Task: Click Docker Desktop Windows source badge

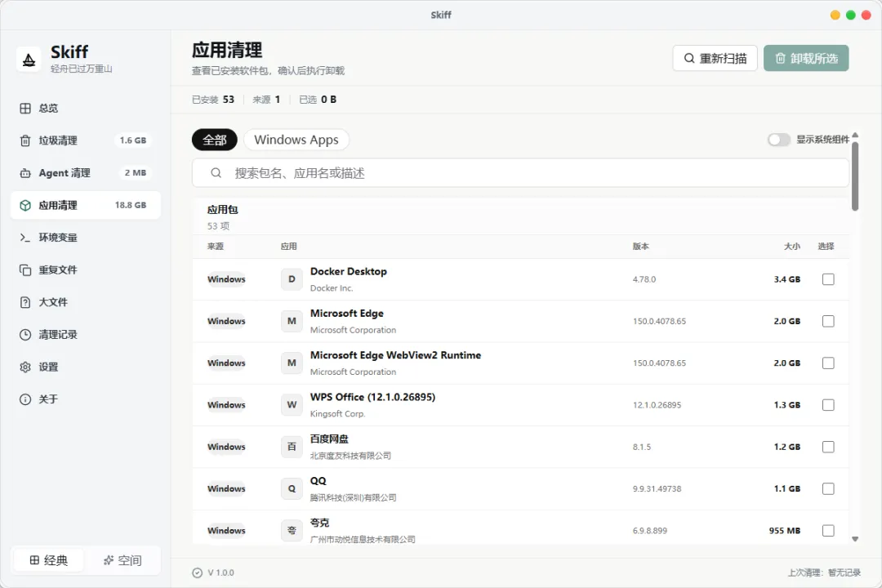Action: tap(226, 279)
